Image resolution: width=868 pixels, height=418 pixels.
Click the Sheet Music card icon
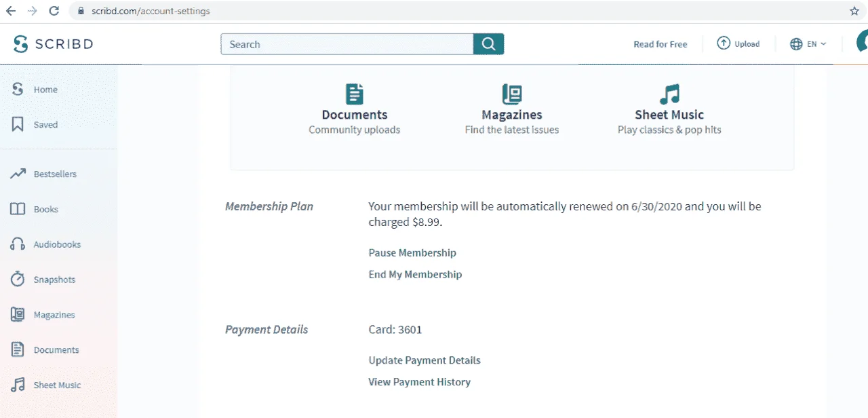click(x=669, y=94)
